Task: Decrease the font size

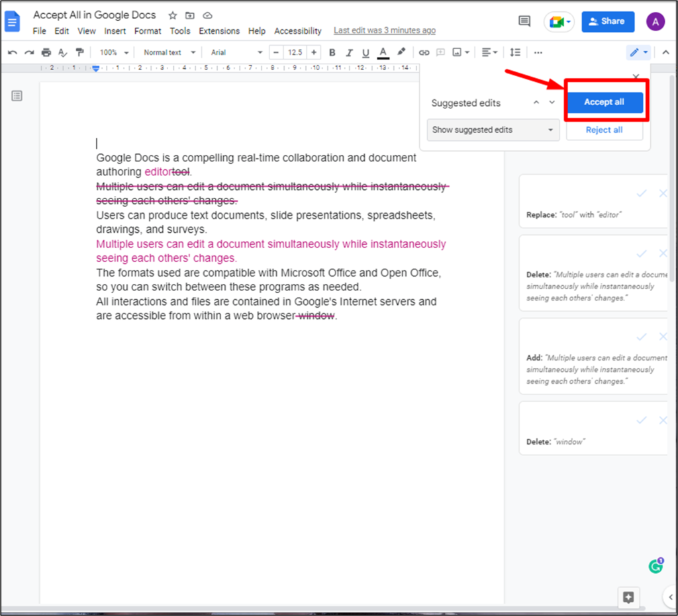Action: coord(276,53)
